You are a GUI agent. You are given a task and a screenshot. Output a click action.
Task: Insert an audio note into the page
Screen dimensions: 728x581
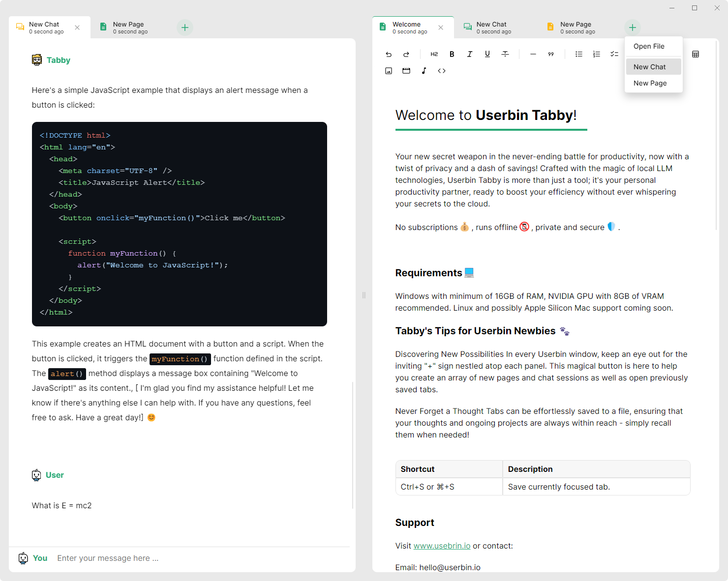pyautogui.click(x=424, y=71)
